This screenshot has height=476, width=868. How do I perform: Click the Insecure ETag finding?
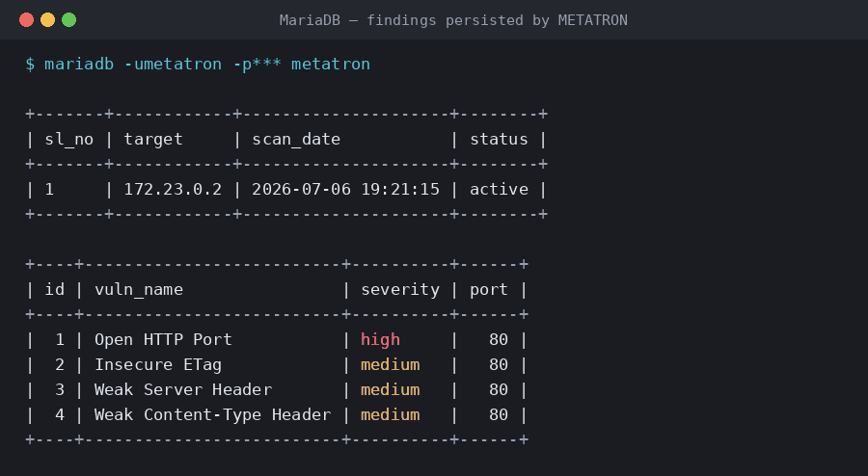158,365
